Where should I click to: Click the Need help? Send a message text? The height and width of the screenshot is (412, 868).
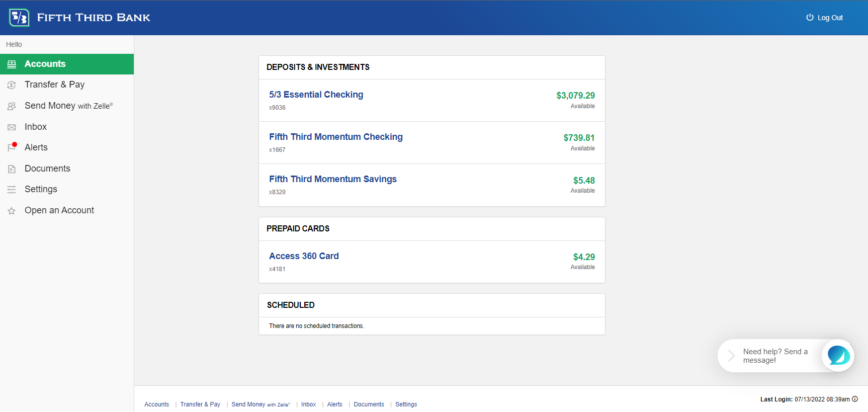click(x=775, y=356)
